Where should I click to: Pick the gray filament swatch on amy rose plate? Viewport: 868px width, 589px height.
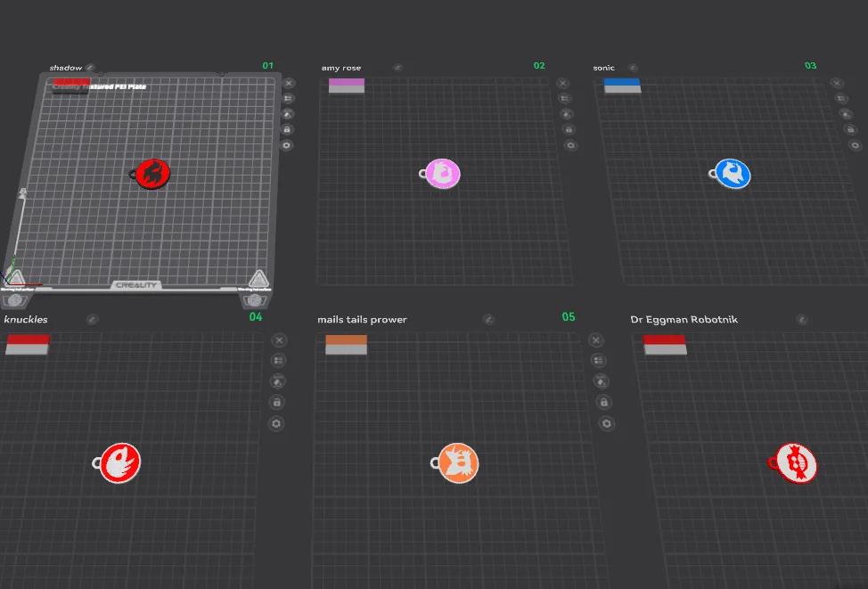point(347,89)
